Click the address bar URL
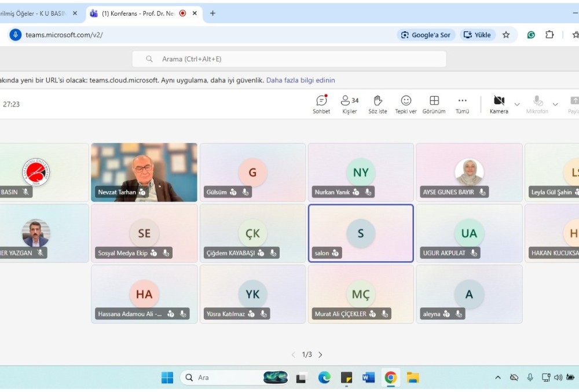This screenshot has width=579, height=392. [x=64, y=35]
